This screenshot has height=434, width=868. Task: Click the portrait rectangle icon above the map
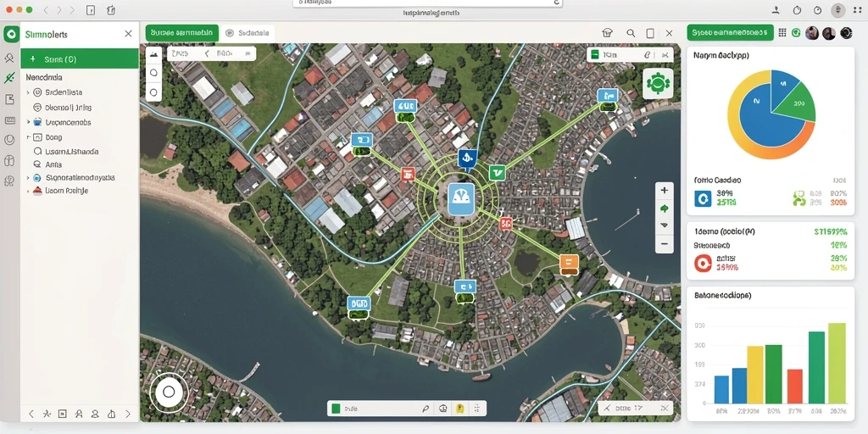[x=650, y=33]
